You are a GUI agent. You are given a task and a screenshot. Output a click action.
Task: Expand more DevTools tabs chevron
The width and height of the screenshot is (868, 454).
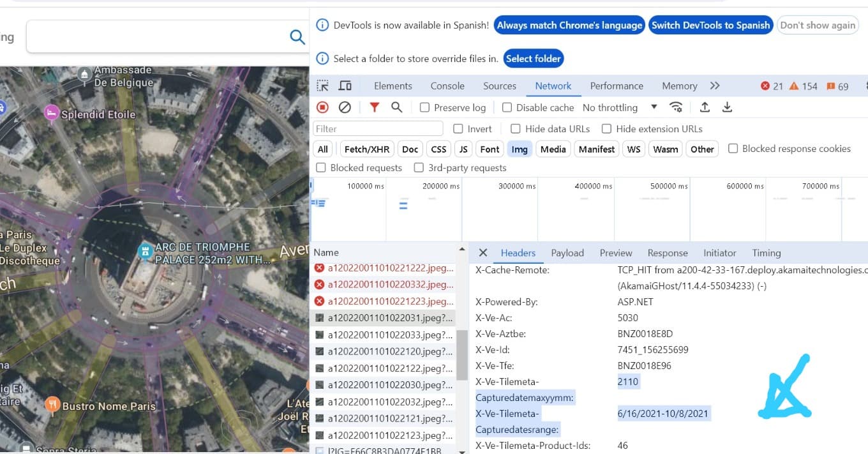tap(715, 86)
